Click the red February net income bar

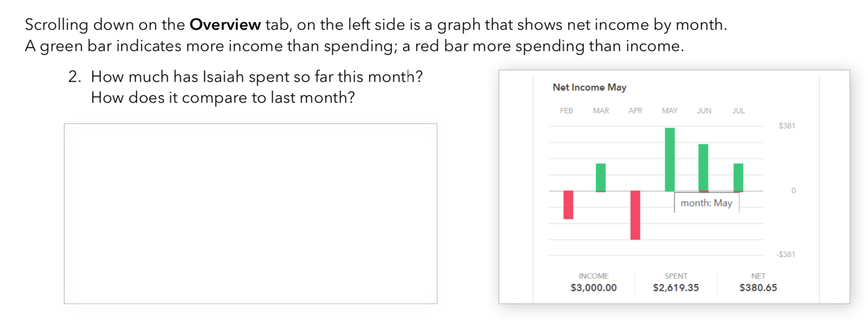tap(568, 205)
